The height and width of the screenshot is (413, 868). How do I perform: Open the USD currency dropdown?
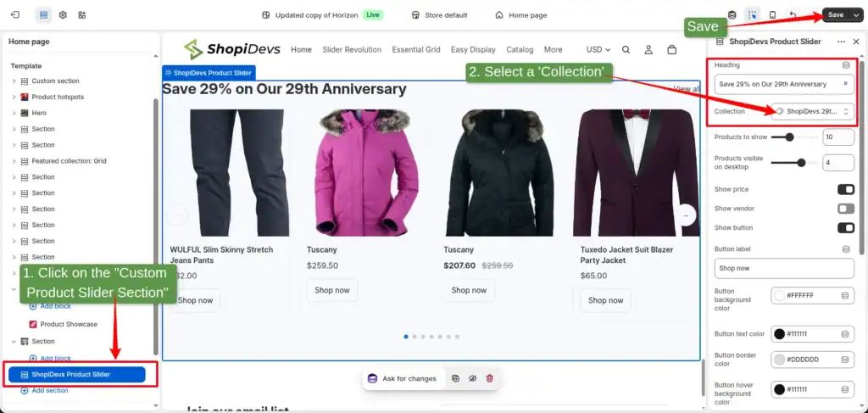coord(598,50)
